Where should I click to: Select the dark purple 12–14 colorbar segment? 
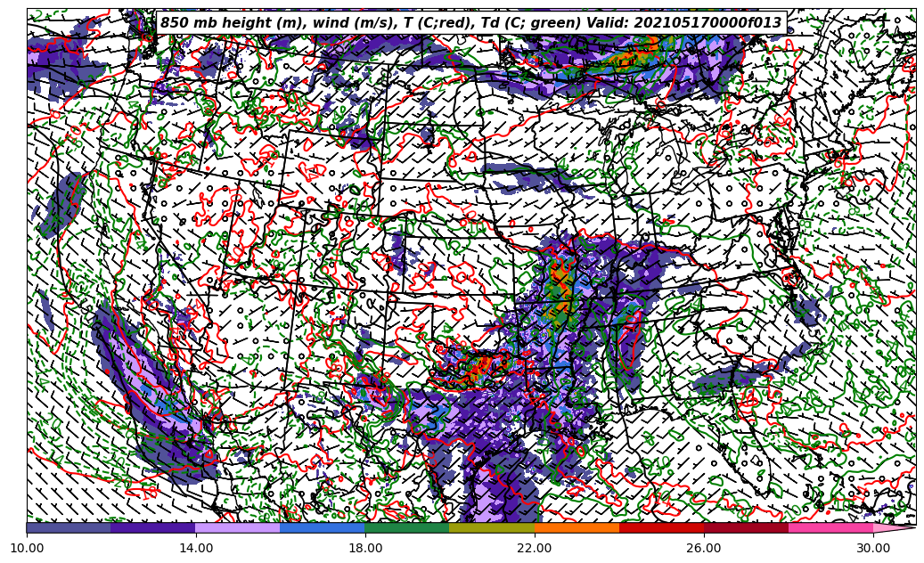pyautogui.click(x=153, y=527)
